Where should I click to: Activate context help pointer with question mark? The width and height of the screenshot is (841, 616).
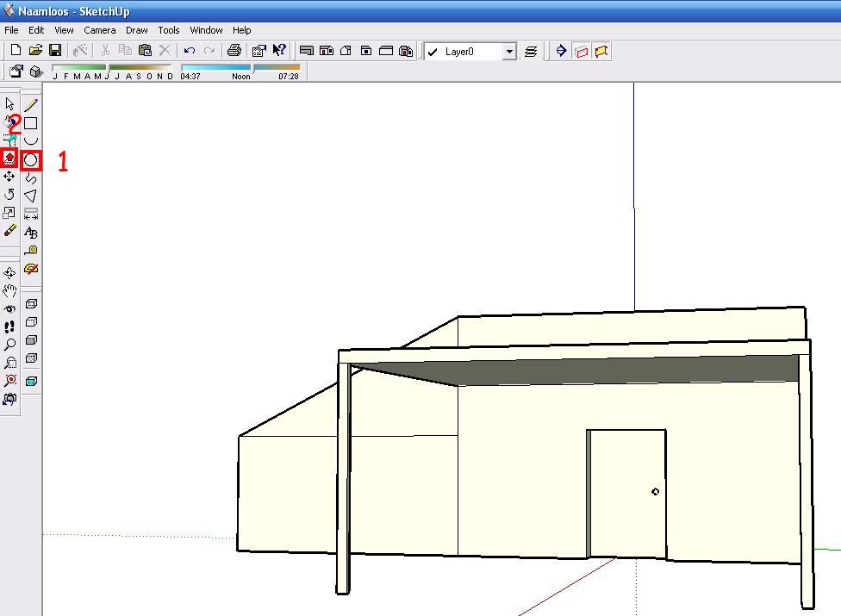point(279,50)
